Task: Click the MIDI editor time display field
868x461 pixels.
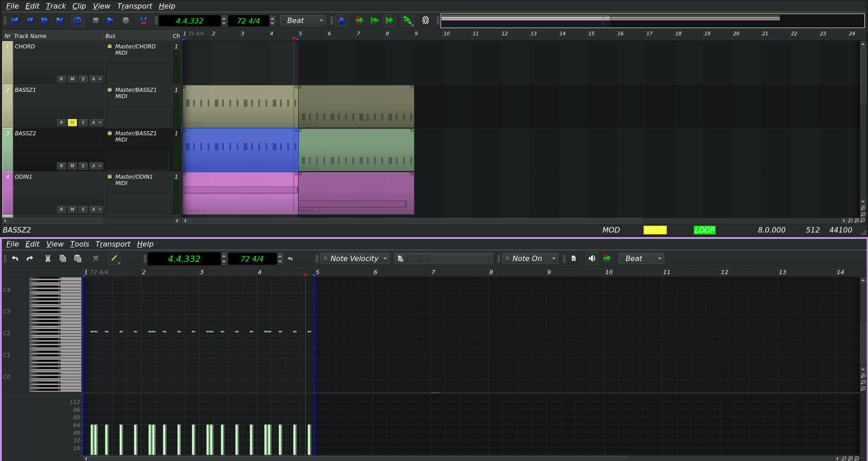Action: click(x=184, y=259)
